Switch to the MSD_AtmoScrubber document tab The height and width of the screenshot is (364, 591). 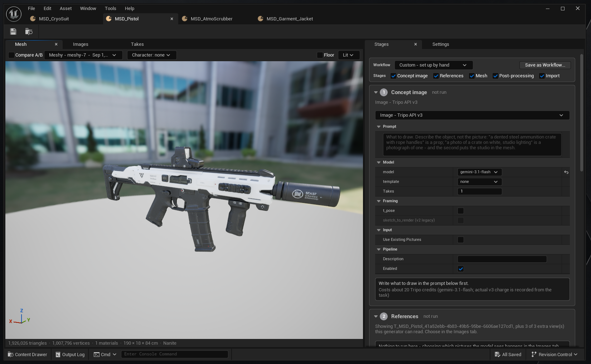(x=212, y=19)
